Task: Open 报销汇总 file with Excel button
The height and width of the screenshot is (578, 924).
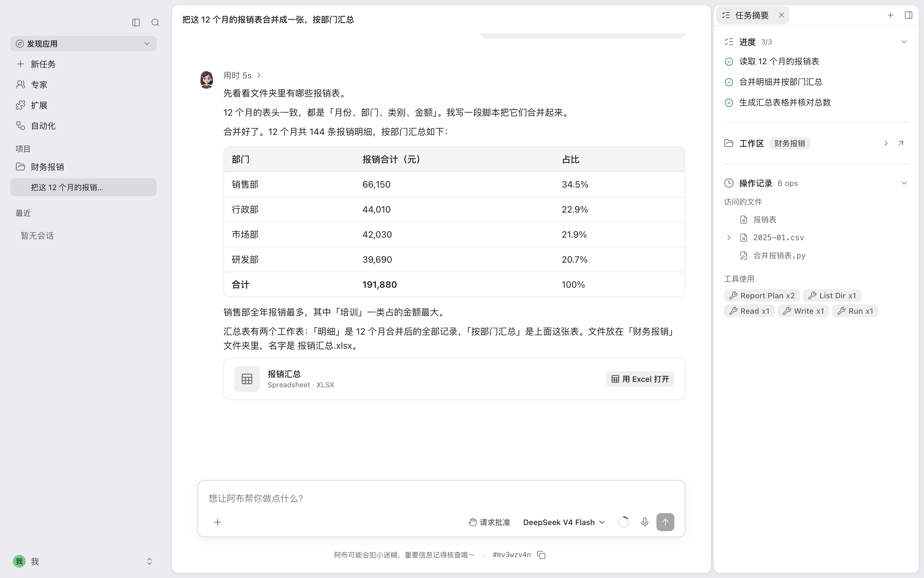Action: (x=640, y=379)
